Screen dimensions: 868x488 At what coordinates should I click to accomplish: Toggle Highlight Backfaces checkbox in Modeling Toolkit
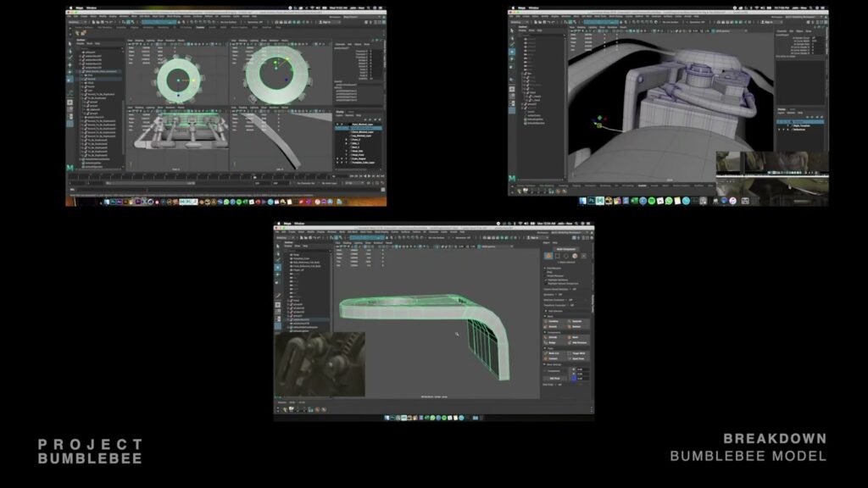point(546,280)
